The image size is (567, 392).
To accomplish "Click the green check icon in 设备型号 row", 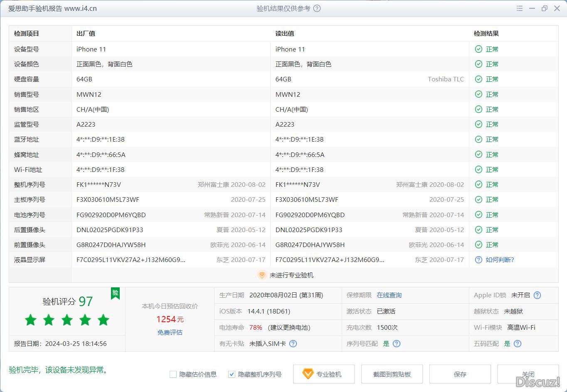I will pyautogui.click(x=478, y=49).
